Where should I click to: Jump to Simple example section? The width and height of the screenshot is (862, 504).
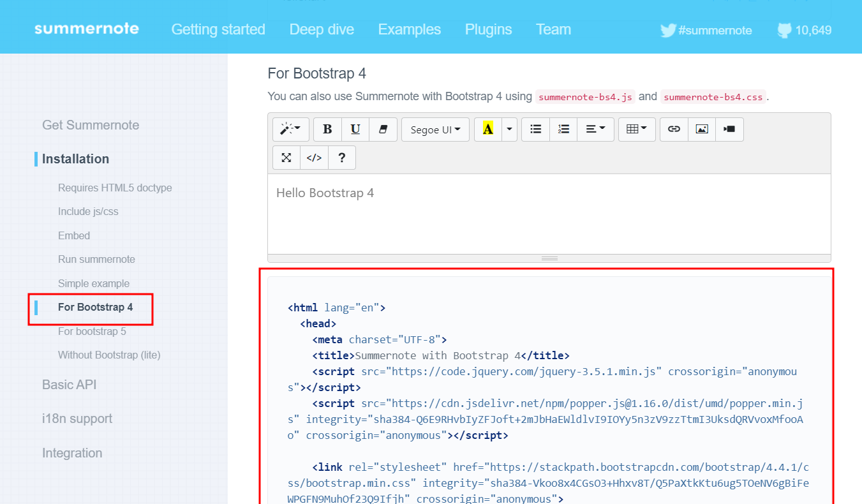click(94, 283)
